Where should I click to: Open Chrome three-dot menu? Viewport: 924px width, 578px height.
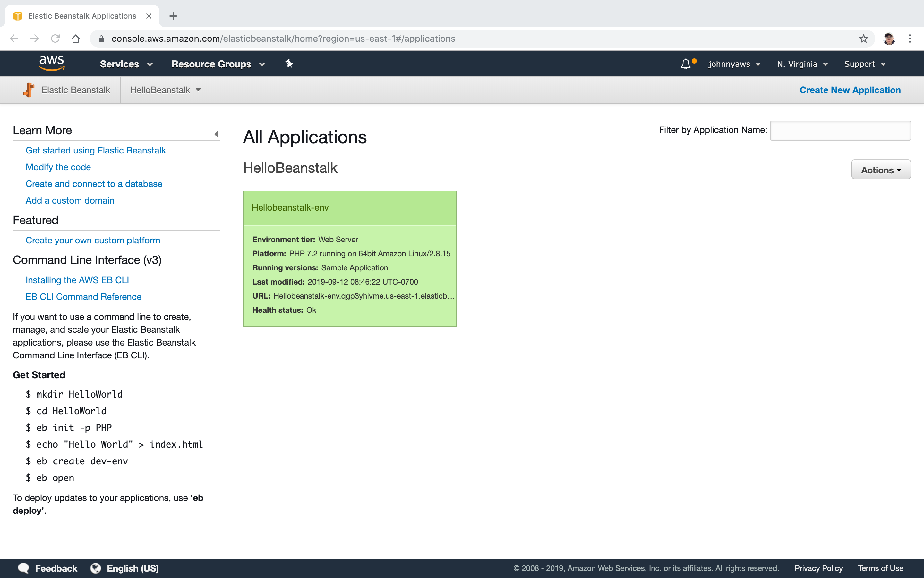click(x=910, y=39)
